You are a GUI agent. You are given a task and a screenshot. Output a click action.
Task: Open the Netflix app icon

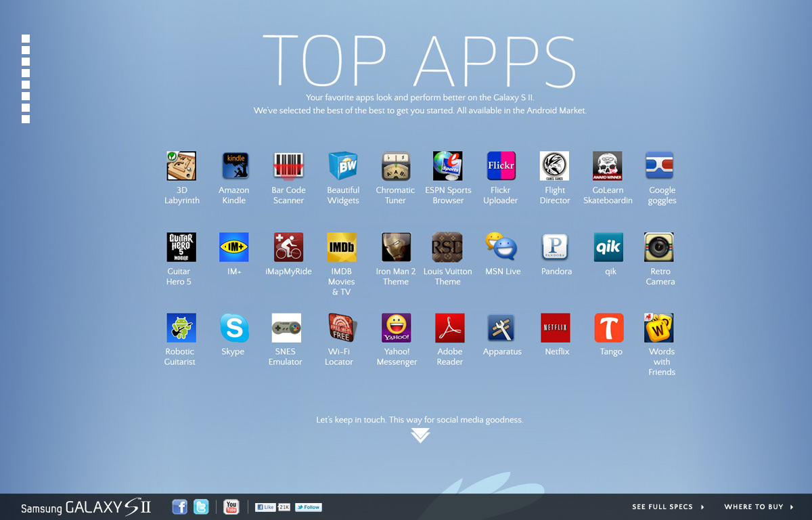click(556, 328)
